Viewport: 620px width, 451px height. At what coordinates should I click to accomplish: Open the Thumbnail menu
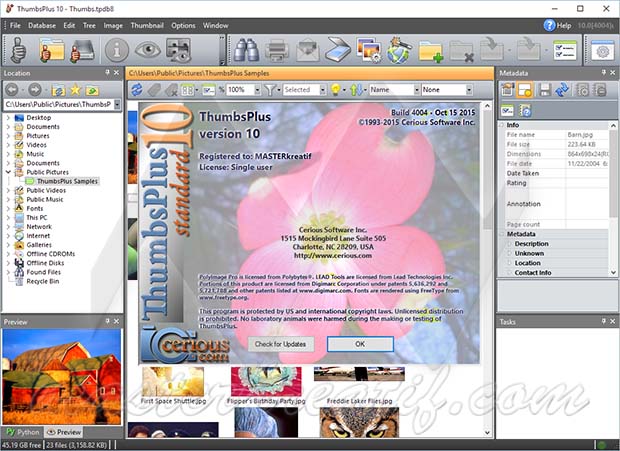pyautogui.click(x=147, y=25)
